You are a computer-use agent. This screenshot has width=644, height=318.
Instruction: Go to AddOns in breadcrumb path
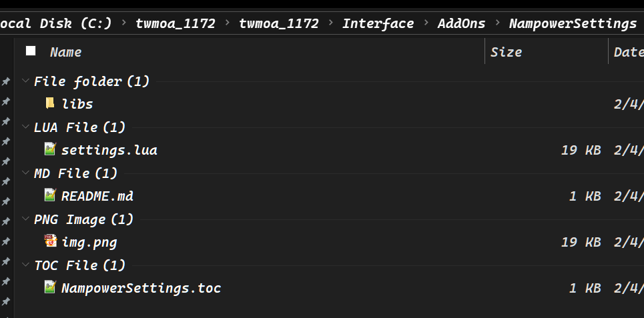click(462, 24)
